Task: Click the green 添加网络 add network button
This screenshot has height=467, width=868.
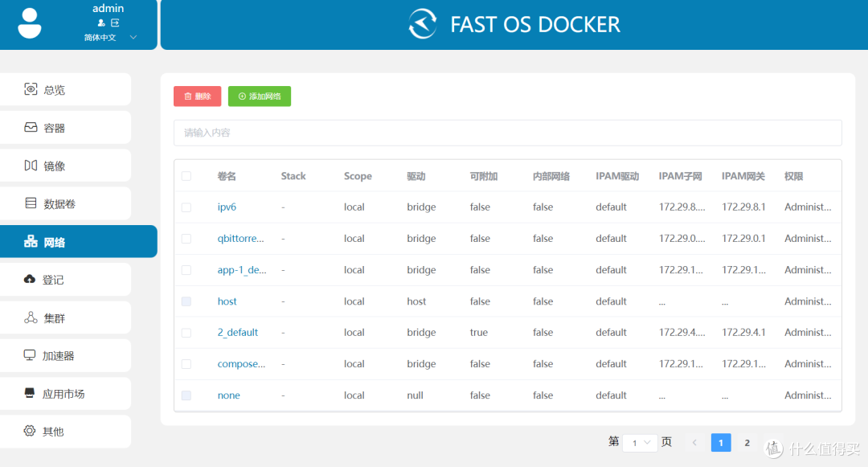Action: 259,96
